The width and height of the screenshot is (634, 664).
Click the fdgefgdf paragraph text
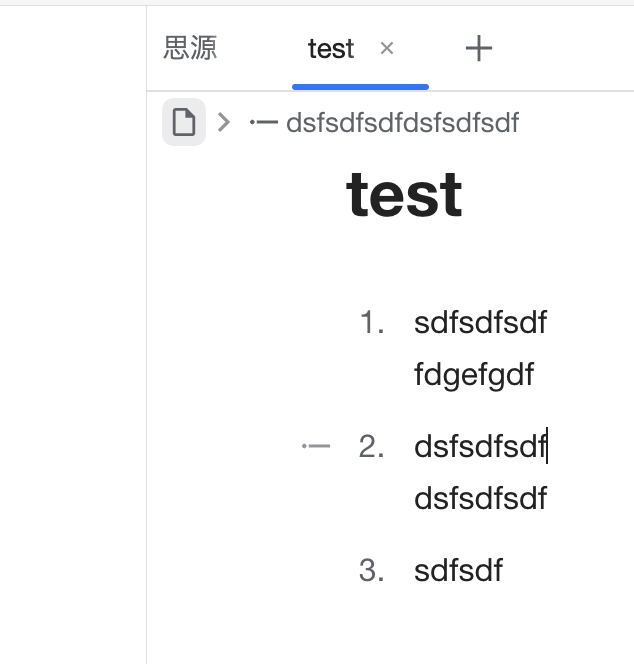pyautogui.click(x=474, y=375)
